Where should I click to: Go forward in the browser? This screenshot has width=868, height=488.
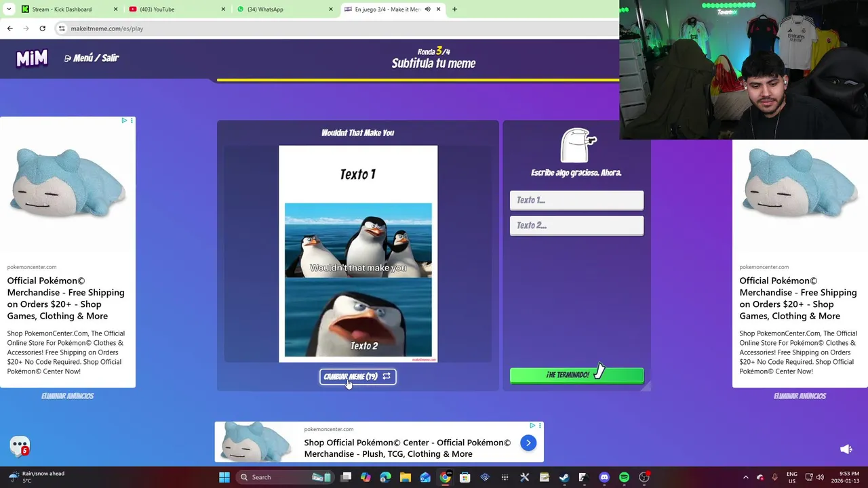[x=26, y=28]
